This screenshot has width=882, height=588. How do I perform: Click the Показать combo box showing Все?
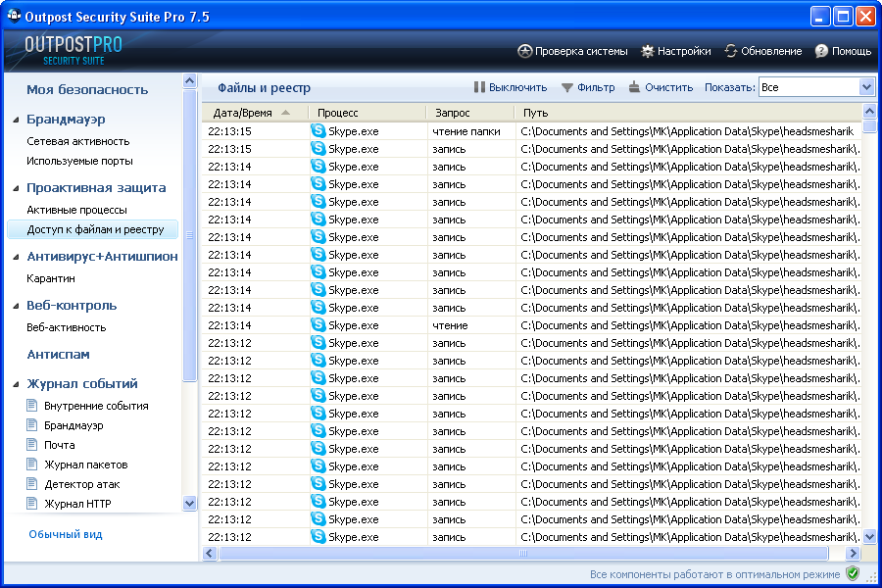click(816, 87)
